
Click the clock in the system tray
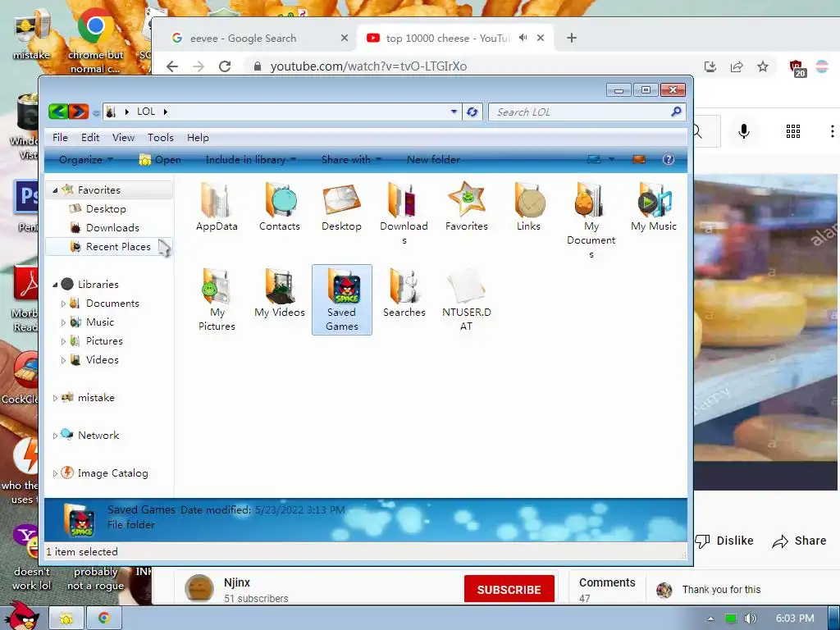coord(795,619)
